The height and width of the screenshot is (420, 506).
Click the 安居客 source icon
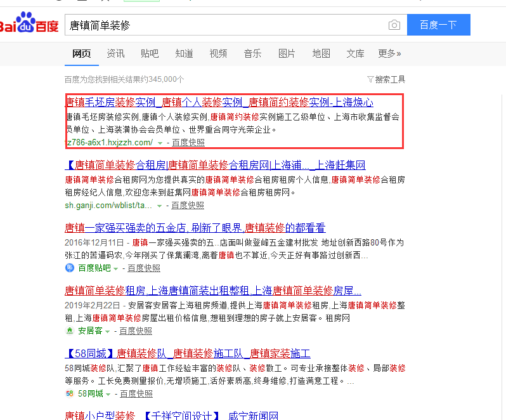[x=70, y=331]
